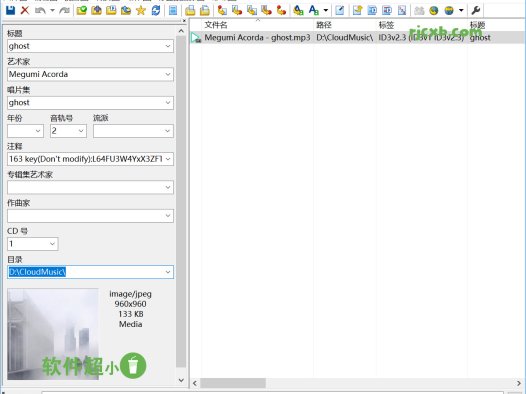Close the tag panel with small x

(184, 21)
